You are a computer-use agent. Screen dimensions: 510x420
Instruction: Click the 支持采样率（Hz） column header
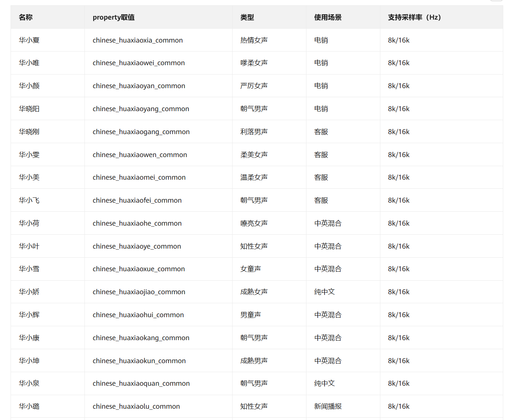415,17
